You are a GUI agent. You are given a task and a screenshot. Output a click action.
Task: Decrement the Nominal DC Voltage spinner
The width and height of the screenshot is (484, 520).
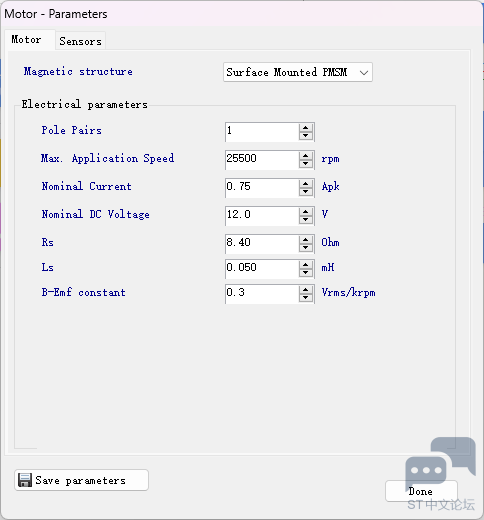click(305, 220)
